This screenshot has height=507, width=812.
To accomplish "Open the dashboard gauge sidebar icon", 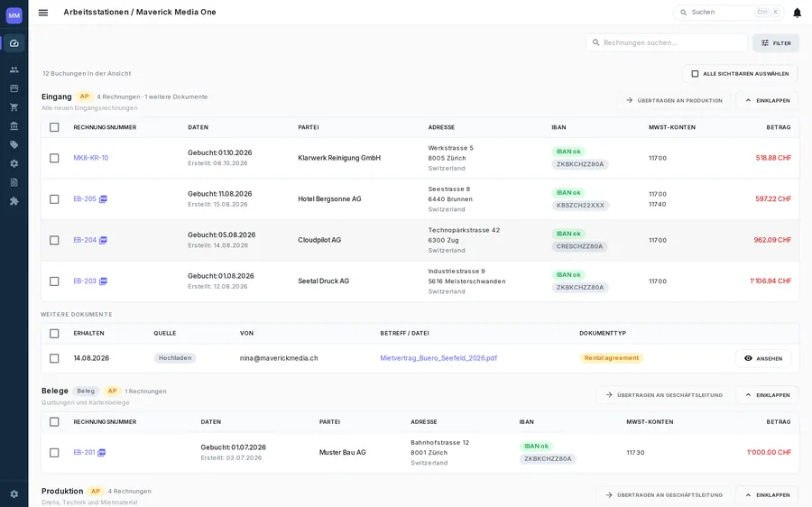I will tap(14, 43).
